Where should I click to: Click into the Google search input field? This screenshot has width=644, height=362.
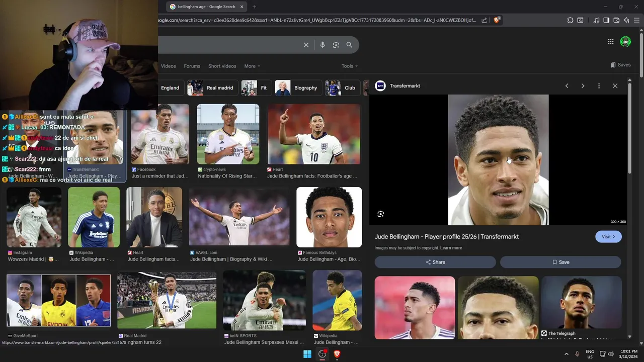coord(229,45)
